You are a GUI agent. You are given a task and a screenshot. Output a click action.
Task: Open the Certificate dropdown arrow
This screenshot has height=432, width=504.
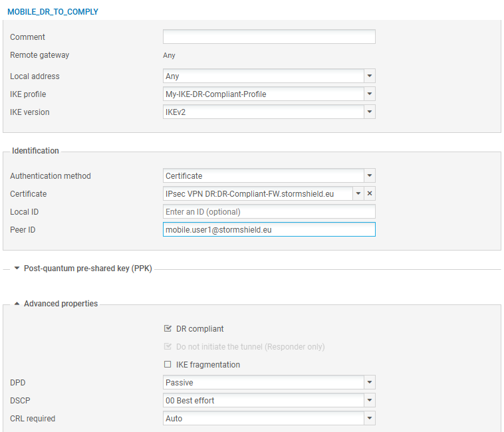(358, 193)
